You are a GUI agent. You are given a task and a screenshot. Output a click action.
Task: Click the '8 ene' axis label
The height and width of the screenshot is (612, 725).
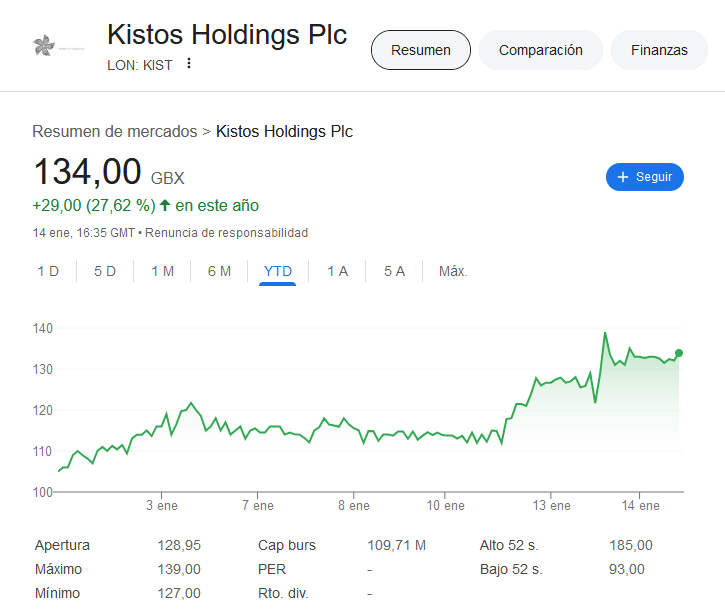click(x=354, y=505)
